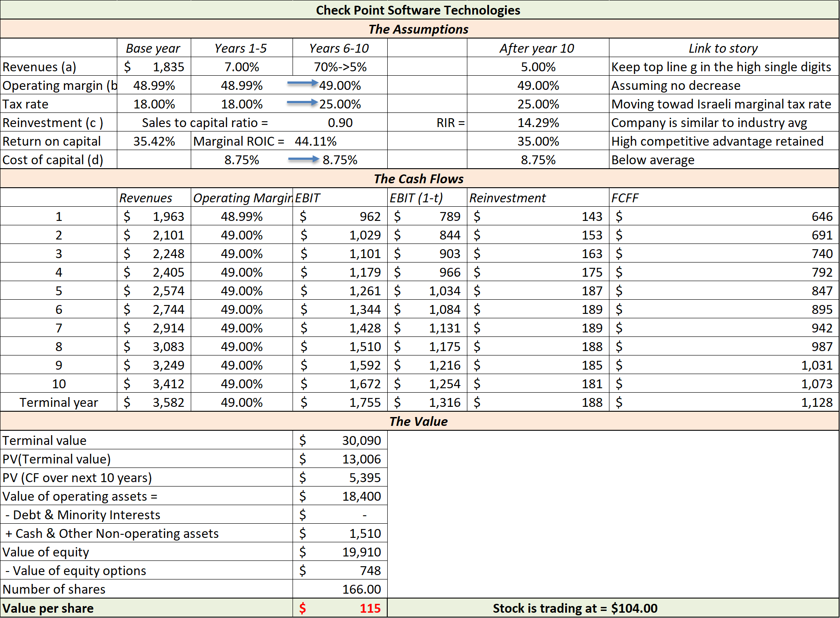Click the RIR value 14.29%
Screen dimensions: 840x618
538,123
